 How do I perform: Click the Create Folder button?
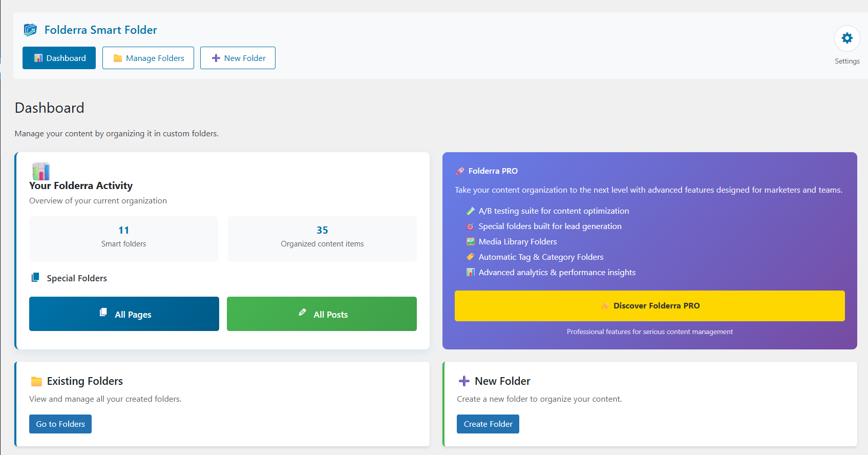click(488, 424)
